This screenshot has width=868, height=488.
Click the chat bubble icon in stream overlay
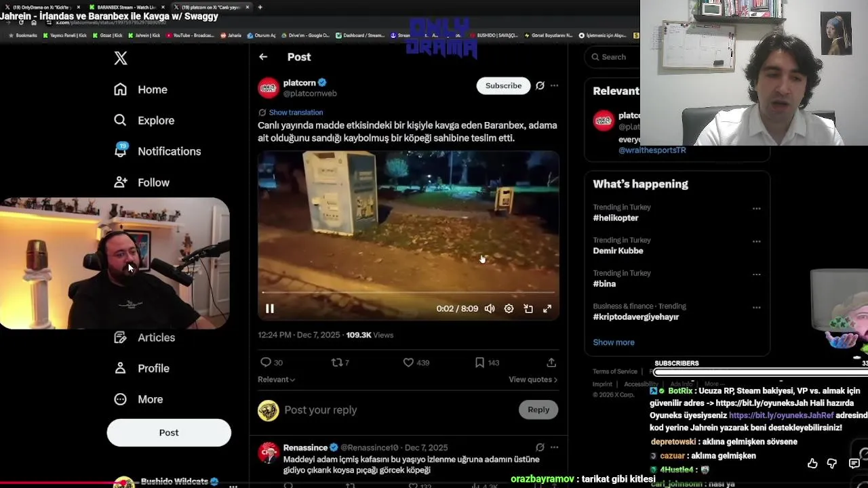tap(854, 464)
